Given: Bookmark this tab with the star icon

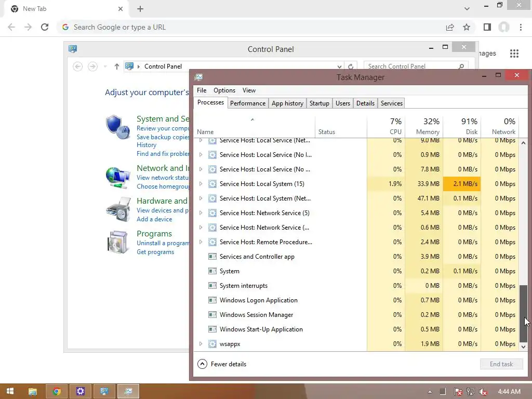Looking at the screenshot, I should [x=467, y=27].
